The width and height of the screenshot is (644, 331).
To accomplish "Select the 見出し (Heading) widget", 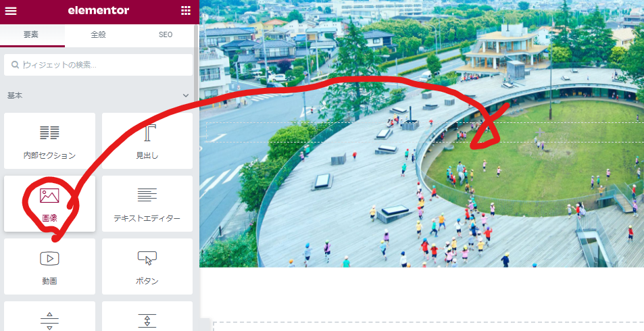I will (x=147, y=141).
